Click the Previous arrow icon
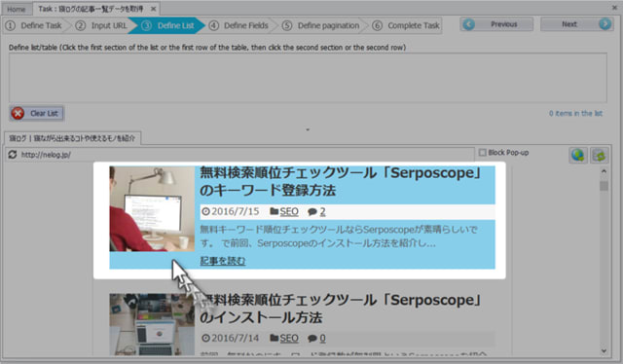623x364 pixels. pyautogui.click(x=469, y=24)
